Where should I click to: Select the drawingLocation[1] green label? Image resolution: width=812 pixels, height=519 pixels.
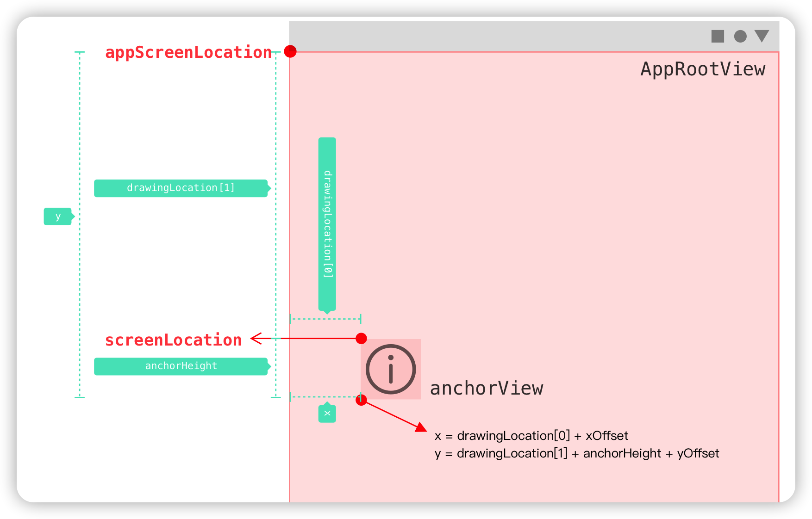coord(182,188)
